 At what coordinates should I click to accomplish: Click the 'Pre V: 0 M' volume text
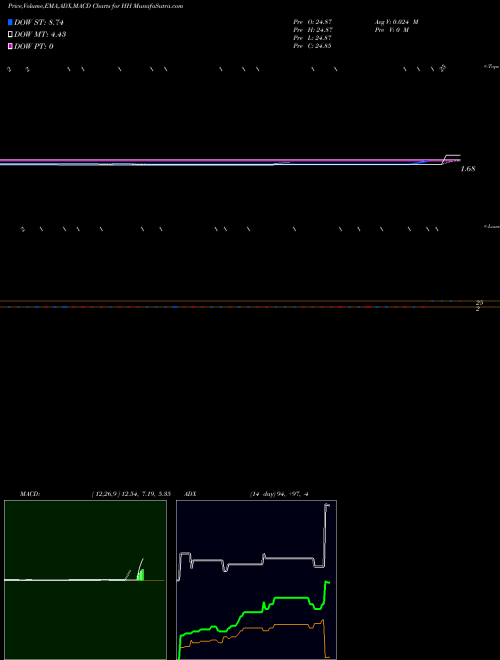pyautogui.click(x=392, y=30)
